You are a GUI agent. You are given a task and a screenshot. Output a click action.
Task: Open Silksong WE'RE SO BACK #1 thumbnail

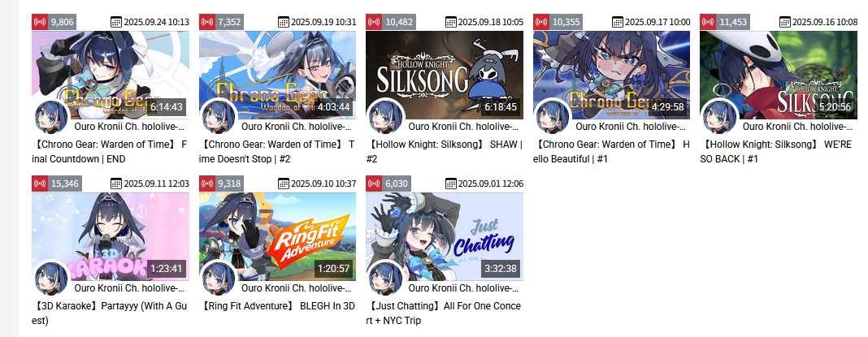779,75
